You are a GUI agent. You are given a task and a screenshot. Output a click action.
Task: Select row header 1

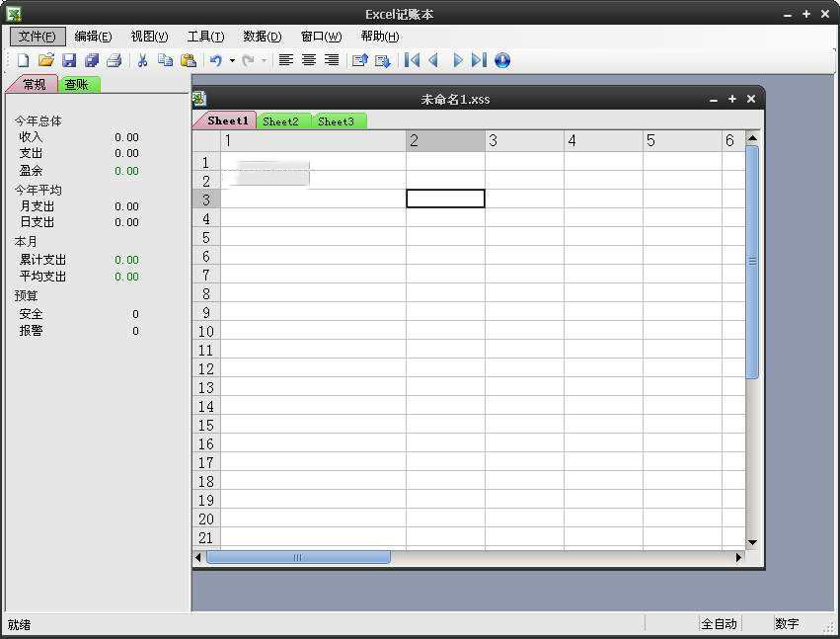(x=206, y=161)
